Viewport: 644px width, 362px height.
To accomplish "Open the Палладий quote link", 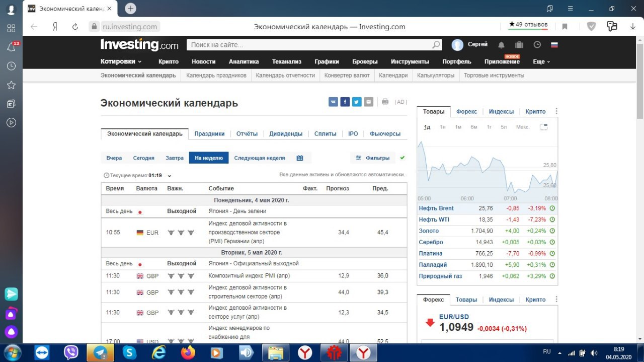I will 433,265.
